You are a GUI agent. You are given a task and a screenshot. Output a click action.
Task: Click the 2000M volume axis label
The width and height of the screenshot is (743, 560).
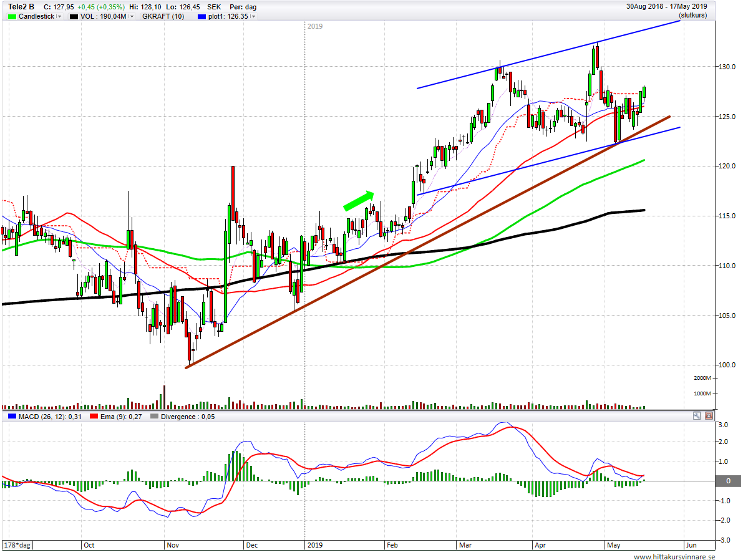[702, 378]
